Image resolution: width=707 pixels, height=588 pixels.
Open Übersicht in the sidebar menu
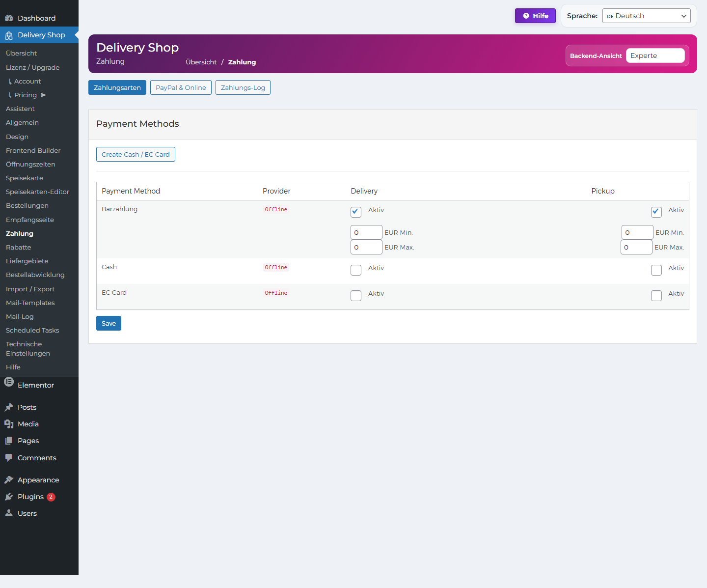coord(22,53)
